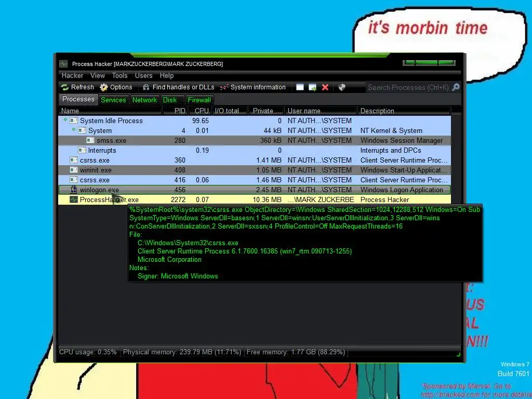
Task: Click the window resize grip corner
Action: 458,354
